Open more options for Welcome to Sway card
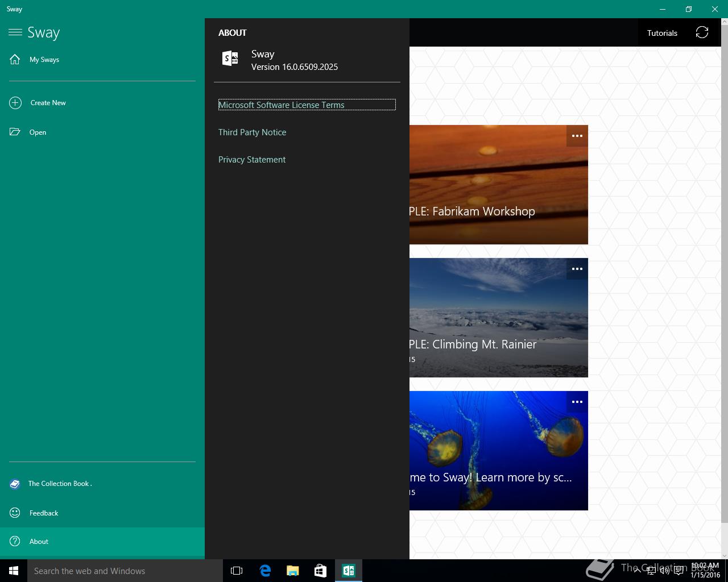 (577, 402)
